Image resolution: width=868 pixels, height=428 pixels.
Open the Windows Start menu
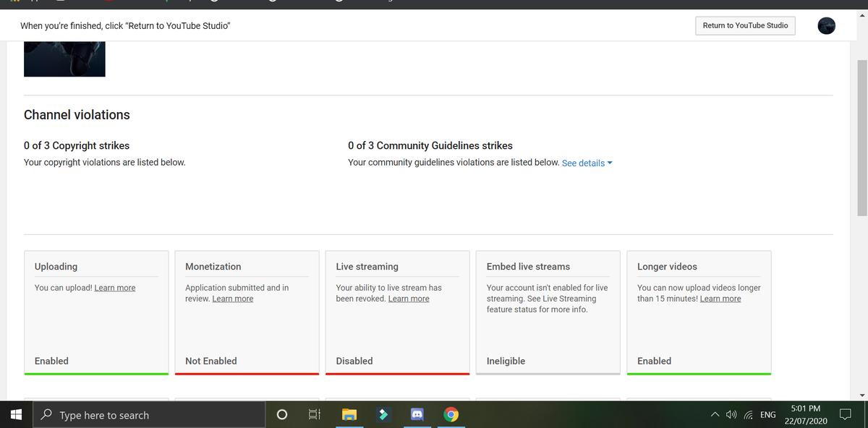click(17, 415)
